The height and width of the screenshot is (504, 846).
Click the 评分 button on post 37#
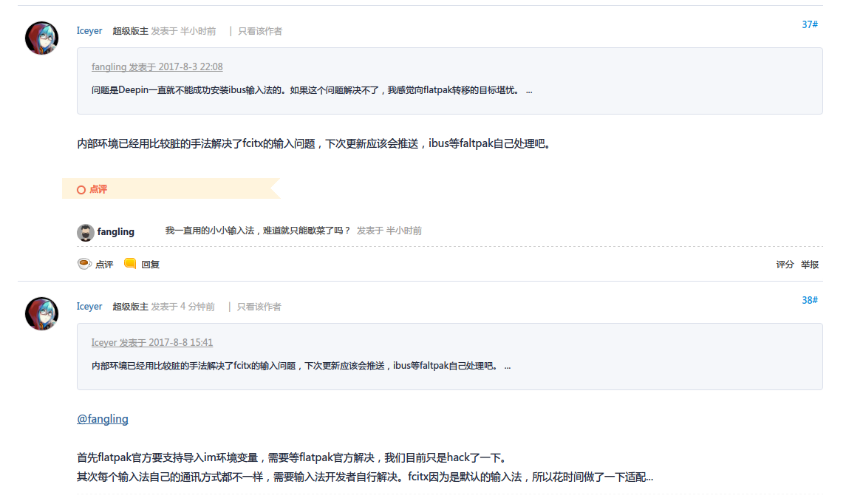point(785,265)
